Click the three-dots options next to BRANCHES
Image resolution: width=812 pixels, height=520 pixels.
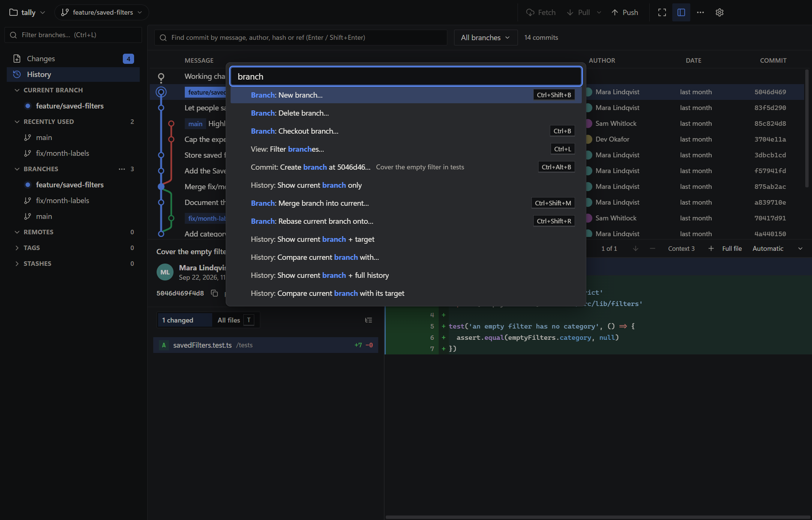(122, 169)
